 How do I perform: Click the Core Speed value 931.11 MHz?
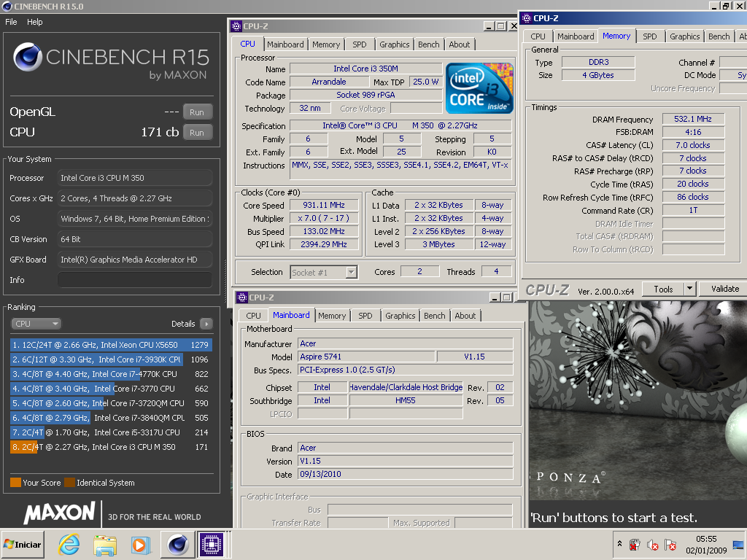[x=324, y=205]
